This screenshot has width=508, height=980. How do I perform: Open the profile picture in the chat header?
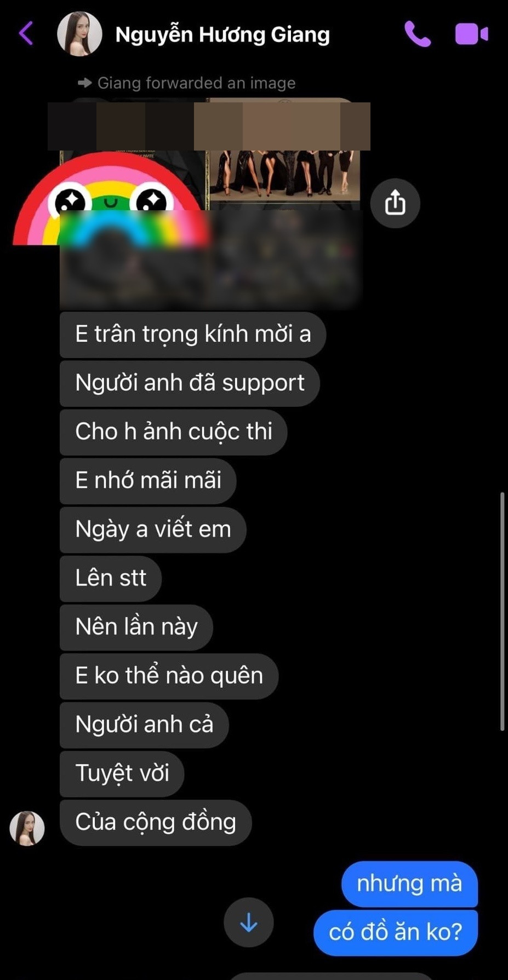click(79, 34)
